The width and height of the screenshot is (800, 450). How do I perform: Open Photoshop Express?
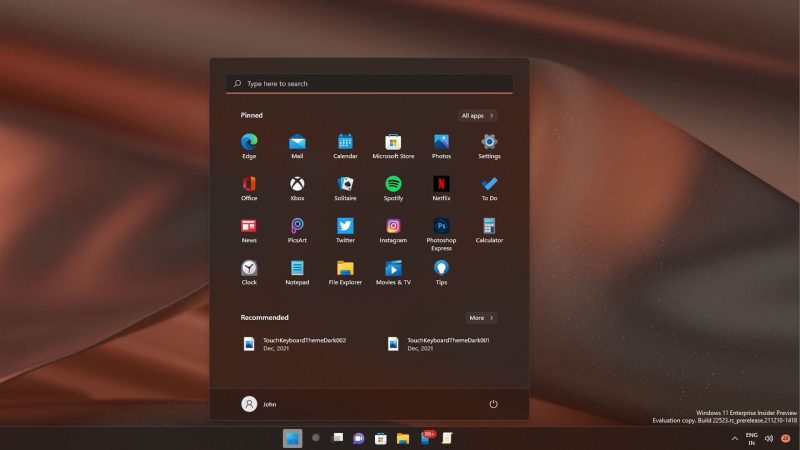(x=441, y=227)
